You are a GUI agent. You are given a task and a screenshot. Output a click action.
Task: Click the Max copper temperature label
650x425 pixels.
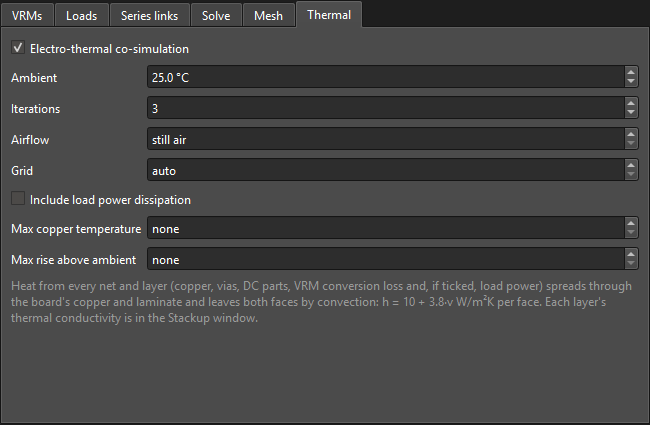76,229
